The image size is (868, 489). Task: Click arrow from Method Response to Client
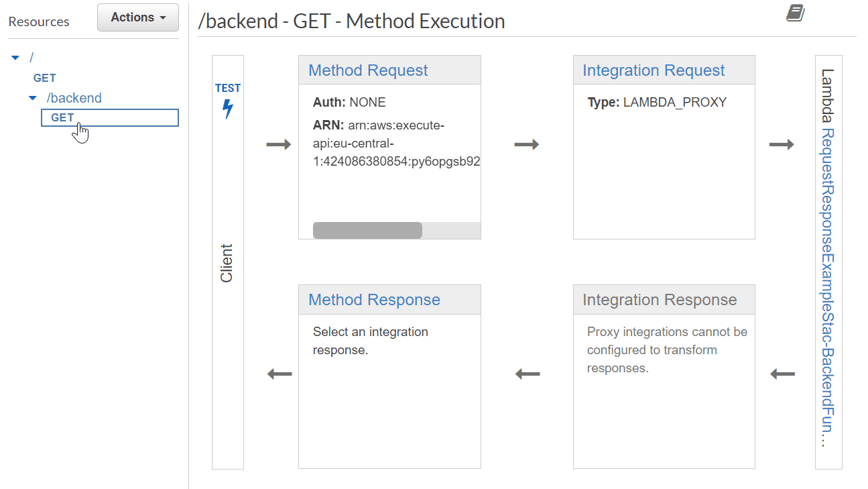pyautogui.click(x=280, y=374)
